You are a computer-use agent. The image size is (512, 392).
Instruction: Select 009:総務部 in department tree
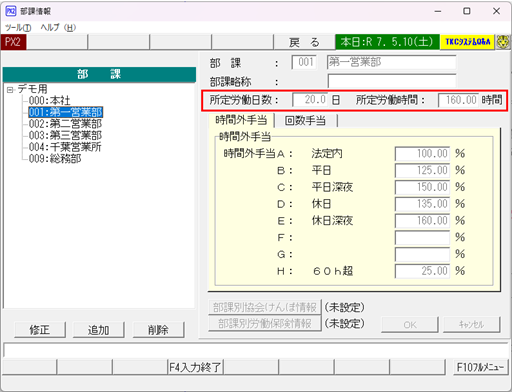tap(55, 159)
